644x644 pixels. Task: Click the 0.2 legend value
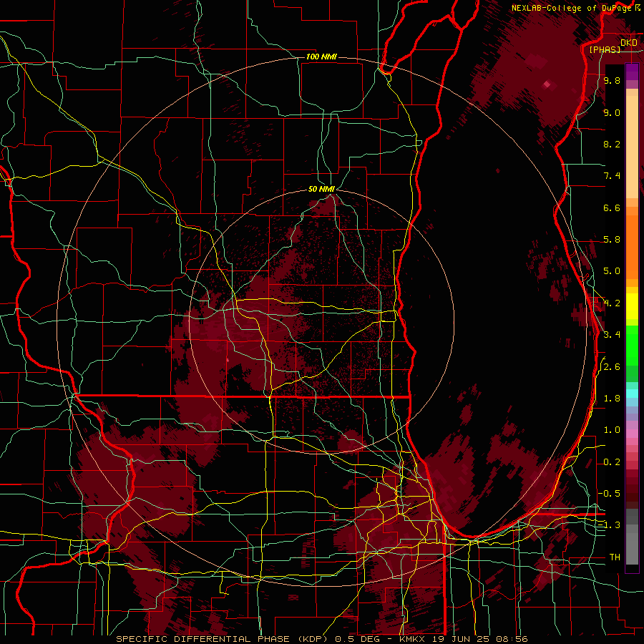point(612,462)
